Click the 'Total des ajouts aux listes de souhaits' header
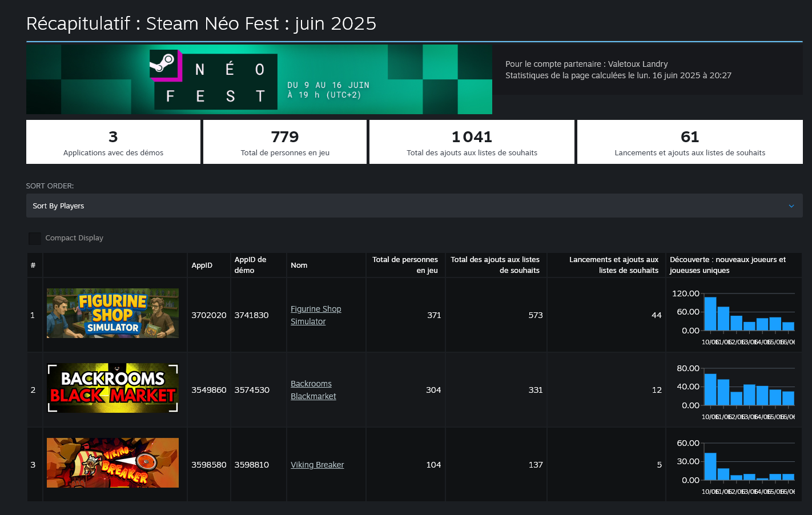 (495, 265)
